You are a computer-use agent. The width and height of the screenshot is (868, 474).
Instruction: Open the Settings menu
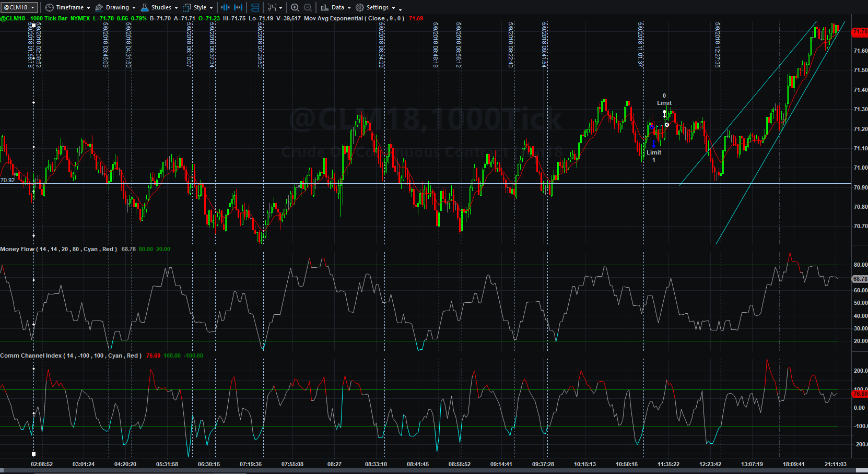point(375,7)
